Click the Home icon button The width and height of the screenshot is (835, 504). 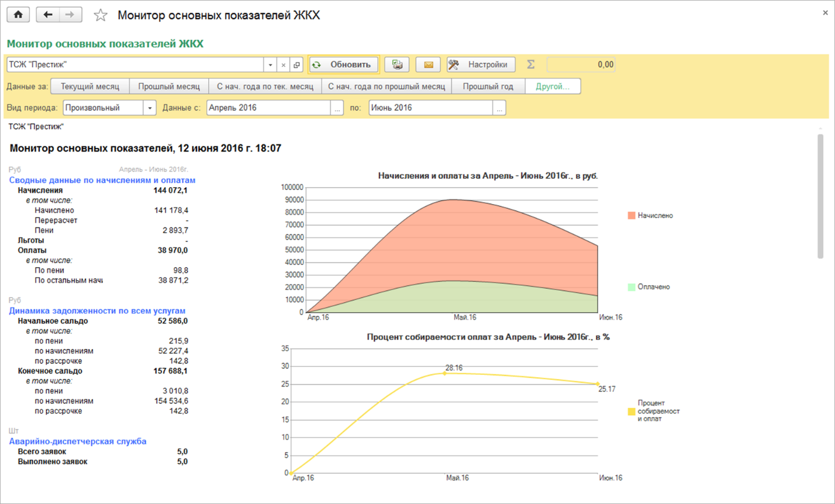18,15
